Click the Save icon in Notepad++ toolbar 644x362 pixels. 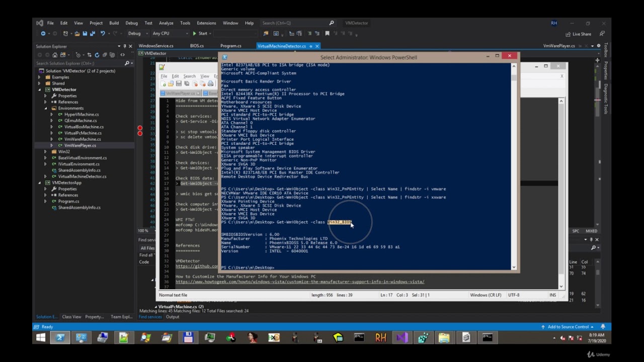pos(178,84)
